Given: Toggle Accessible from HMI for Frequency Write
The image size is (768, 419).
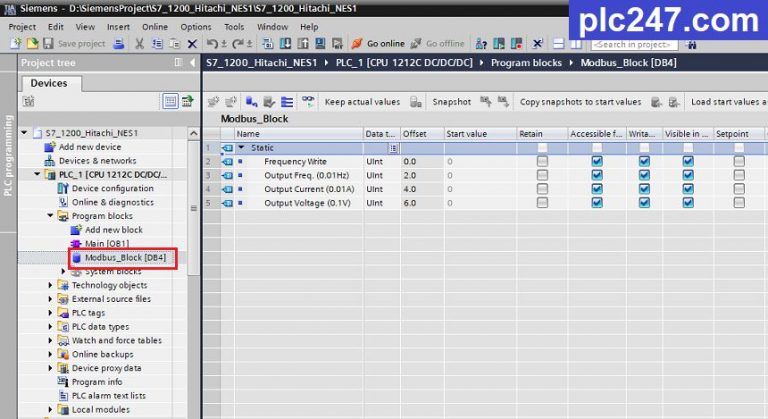Looking at the screenshot, I should (x=597, y=161).
